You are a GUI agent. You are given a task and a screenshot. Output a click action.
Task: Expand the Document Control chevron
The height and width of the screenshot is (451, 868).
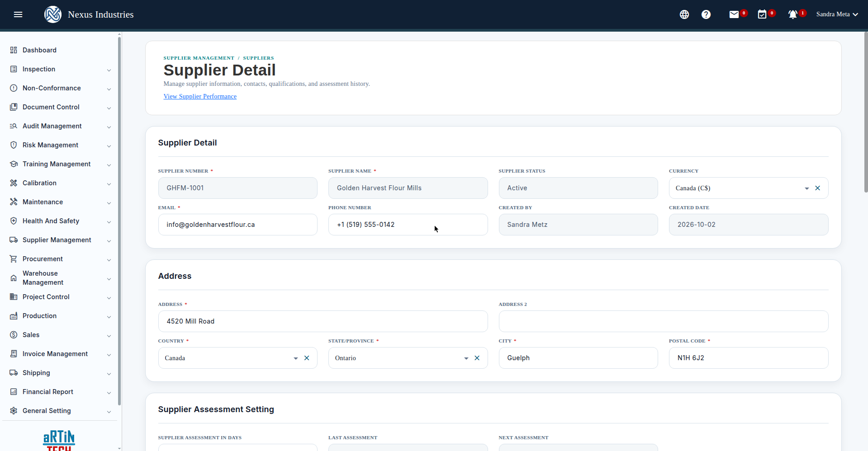click(109, 108)
